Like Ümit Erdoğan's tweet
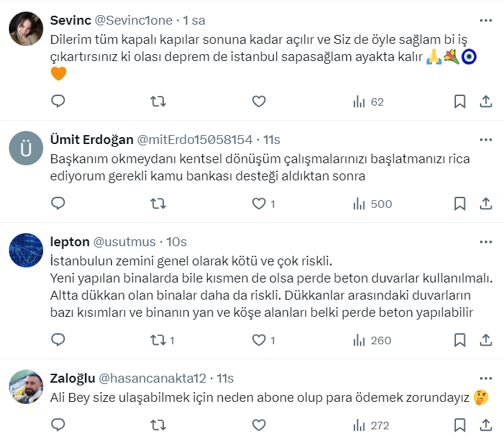Viewport: 504px width, 443px height. point(259,204)
